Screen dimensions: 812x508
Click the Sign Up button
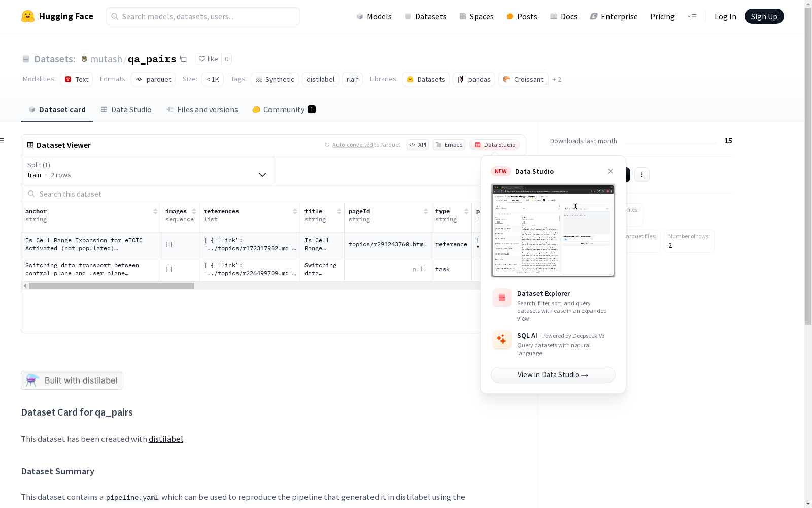(x=764, y=16)
